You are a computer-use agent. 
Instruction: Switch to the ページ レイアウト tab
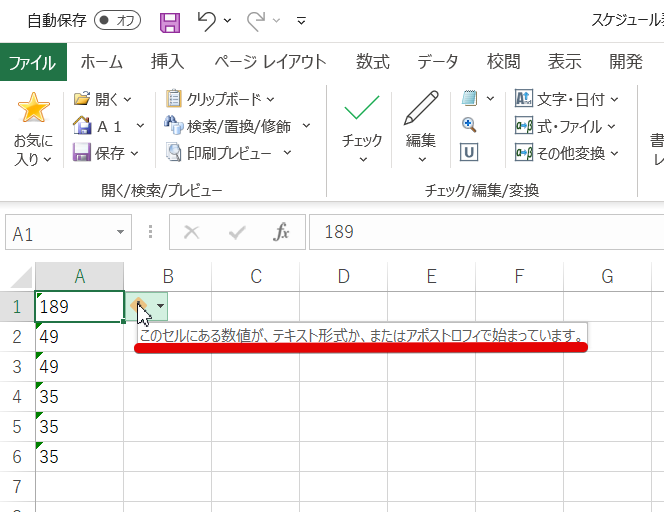(x=270, y=62)
